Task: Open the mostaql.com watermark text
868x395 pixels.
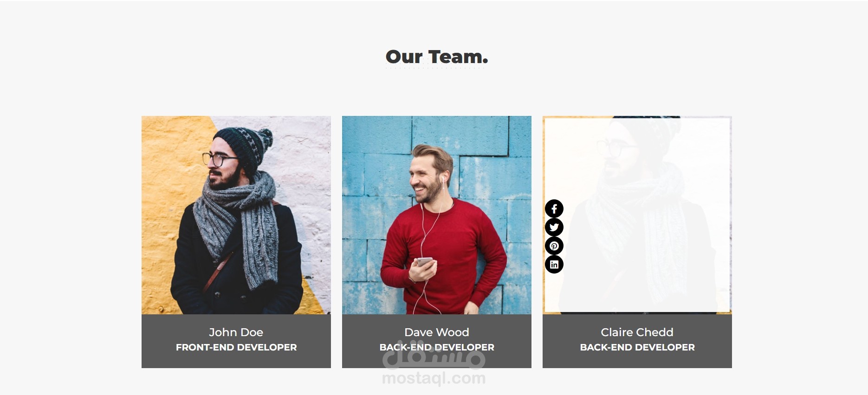Action: pos(434,378)
